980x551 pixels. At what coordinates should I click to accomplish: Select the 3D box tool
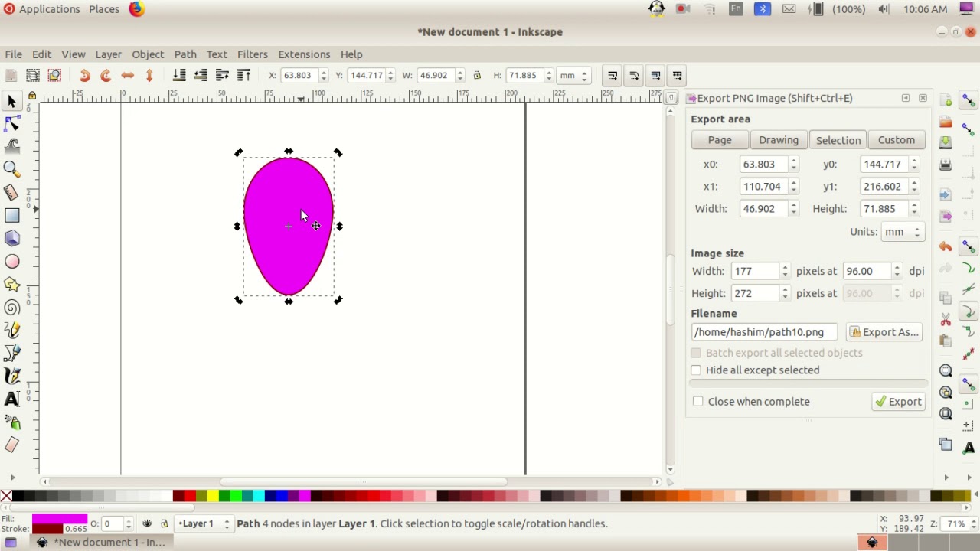[x=11, y=239]
